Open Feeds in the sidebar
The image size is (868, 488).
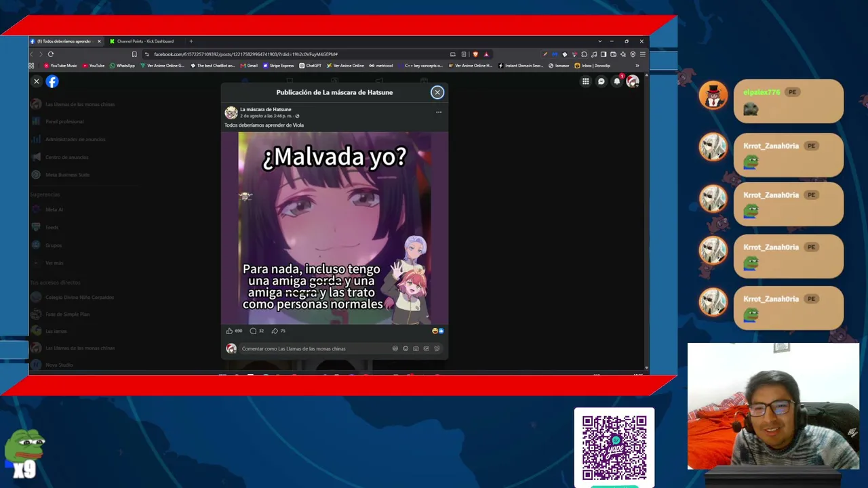[45, 227]
